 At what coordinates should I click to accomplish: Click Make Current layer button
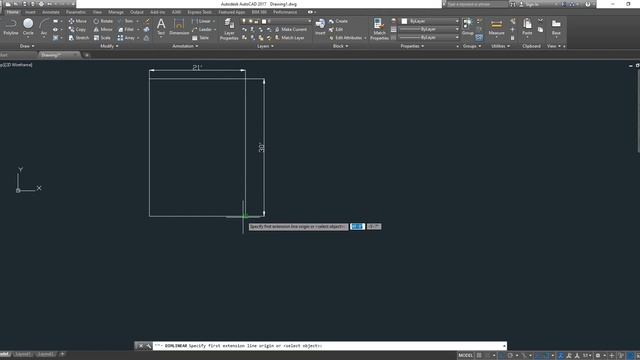(x=291, y=29)
